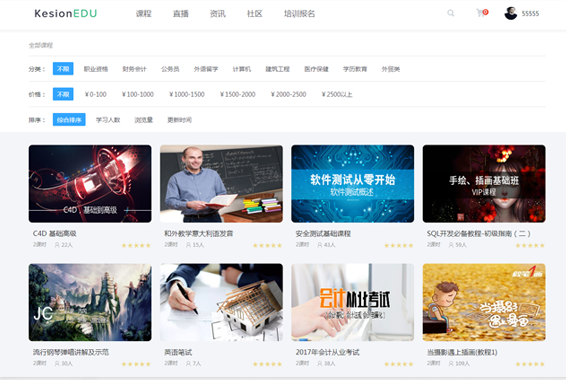566x380 pixels.
Task: Open the 培训报名 nav menu
Action: pyautogui.click(x=299, y=14)
